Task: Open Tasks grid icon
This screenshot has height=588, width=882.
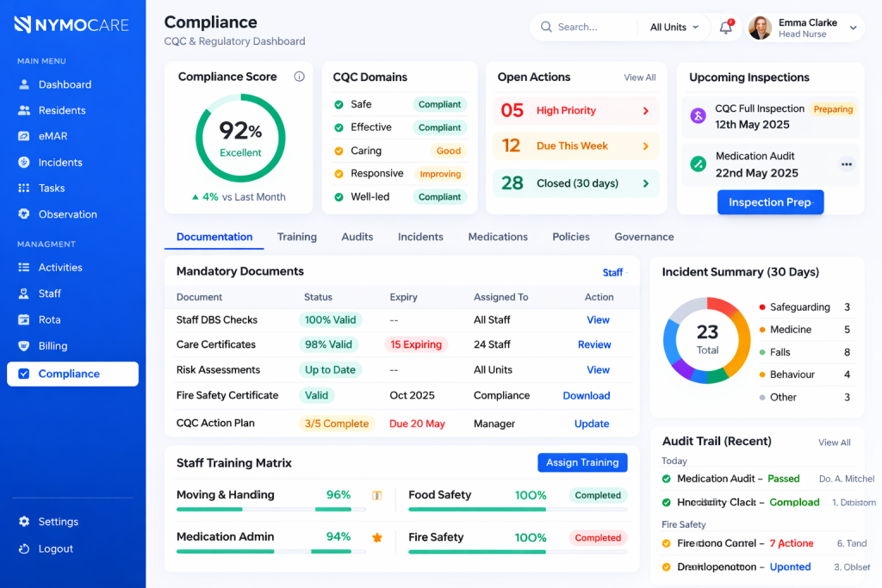Action: point(23,189)
